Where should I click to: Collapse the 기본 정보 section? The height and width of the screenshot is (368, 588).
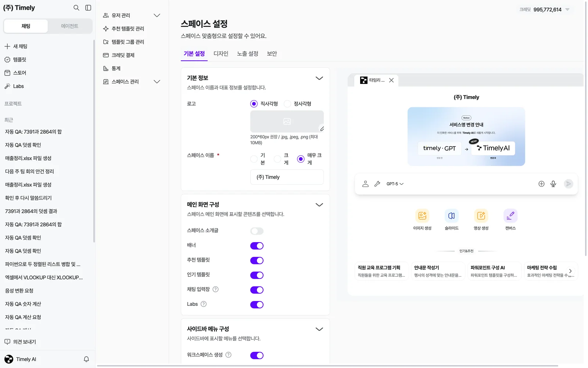pyautogui.click(x=319, y=78)
